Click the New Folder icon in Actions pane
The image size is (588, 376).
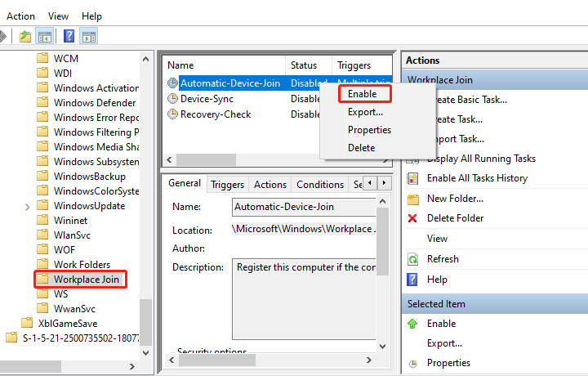click(413, 199)
